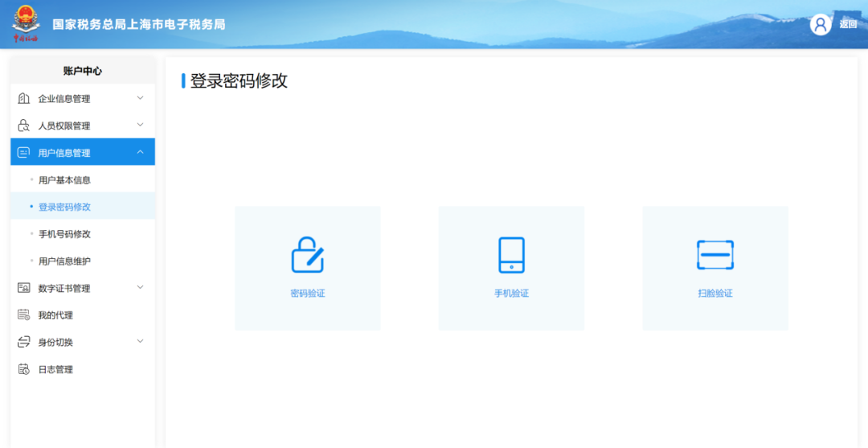Click the 登录密码修改 page heading
The height and width of the screenshot is (448, 868).
point(240,81)
